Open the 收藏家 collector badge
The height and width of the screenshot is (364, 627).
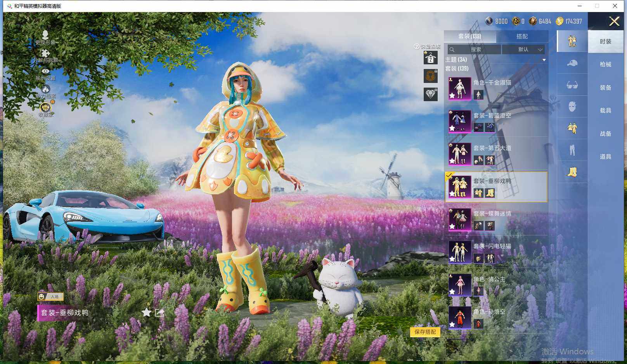(45, 107)
